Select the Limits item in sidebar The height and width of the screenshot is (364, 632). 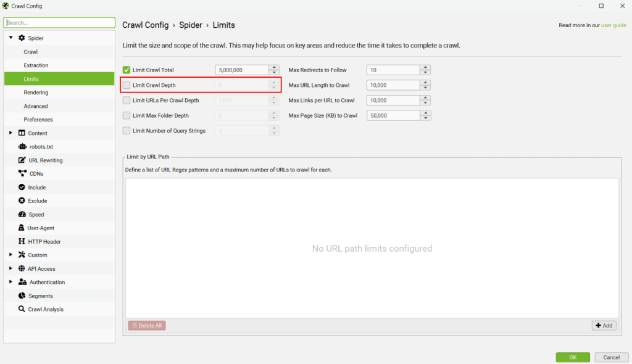59,79
